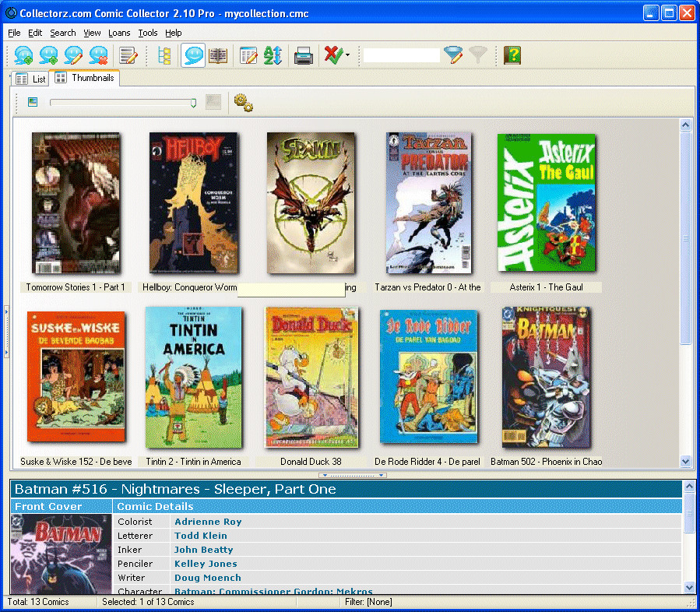
Task: Switch to the List tab
Action: click(30, 79)
